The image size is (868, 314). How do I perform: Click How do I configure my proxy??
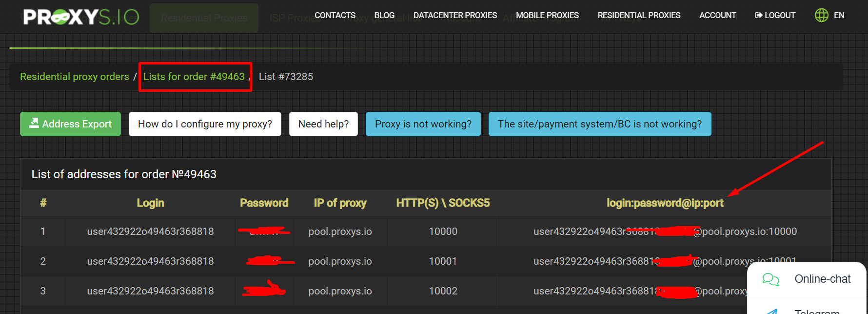(205, 124)
